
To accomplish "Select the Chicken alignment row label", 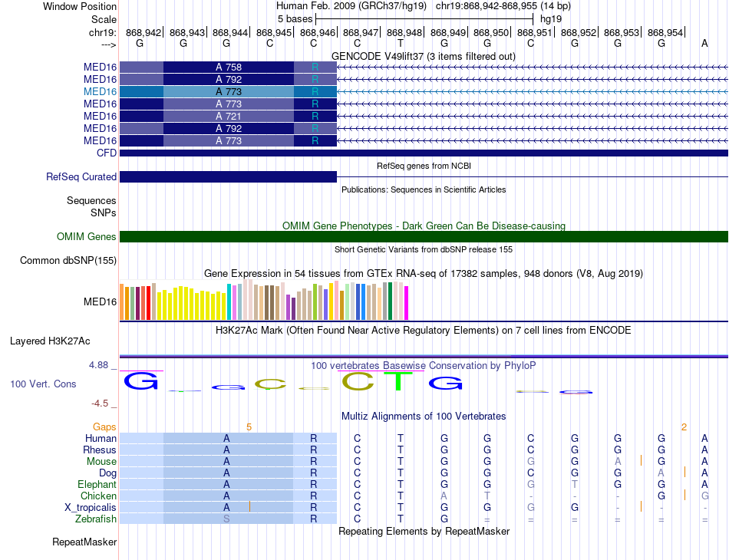I will tap(98, 496).
